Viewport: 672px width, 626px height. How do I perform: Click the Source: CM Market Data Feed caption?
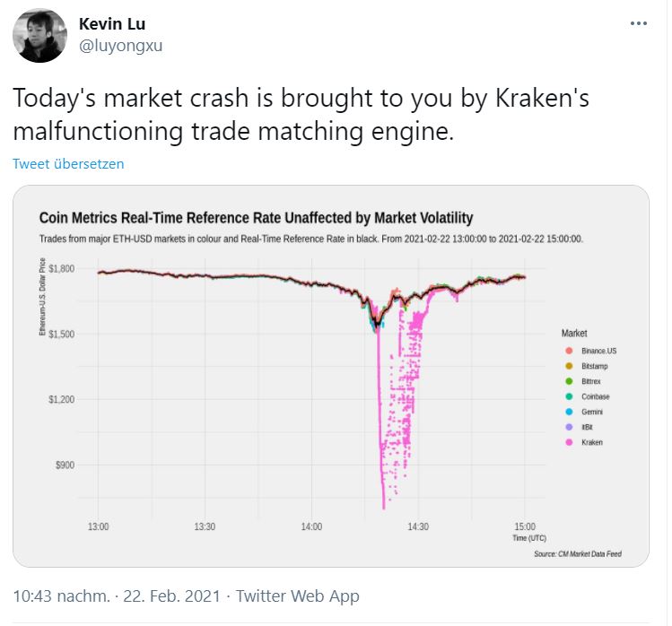(x=577, y=553)
